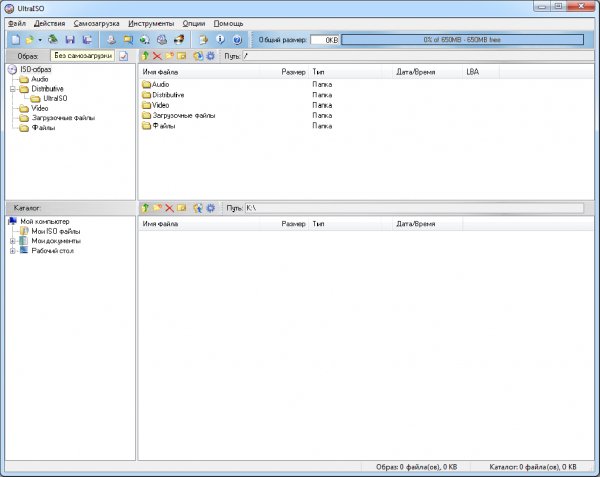This screenshot has height=477, width=600.
Task: Sort the Каталог list by the Размер header
Action: pos(284,224)
